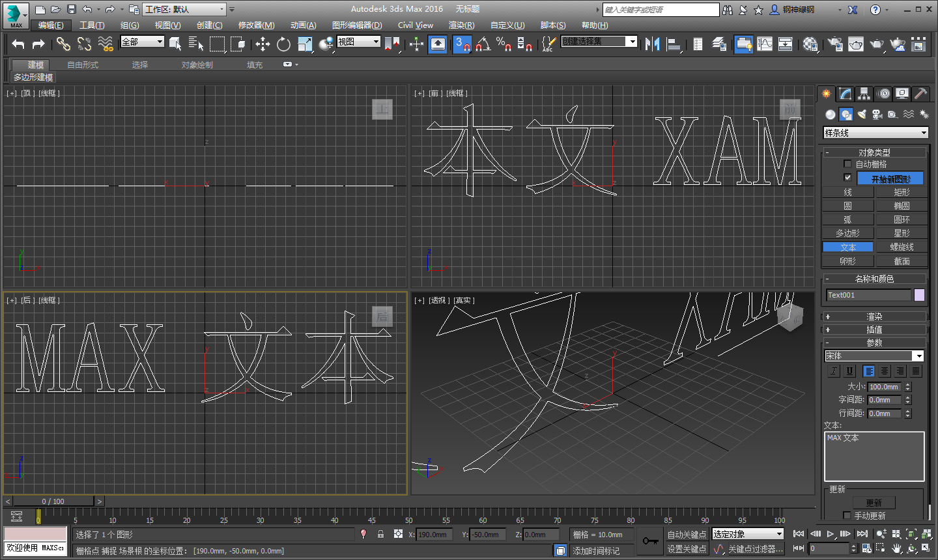938x560 pixels.
Task: Open the 宋体 font dropdown
Action: tap(918, 356)
